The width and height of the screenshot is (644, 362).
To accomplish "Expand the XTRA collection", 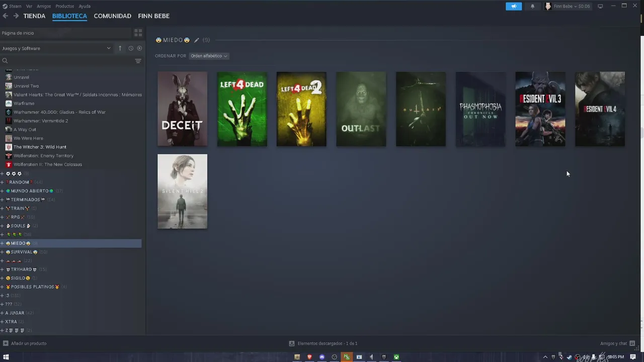I will 2,322.
